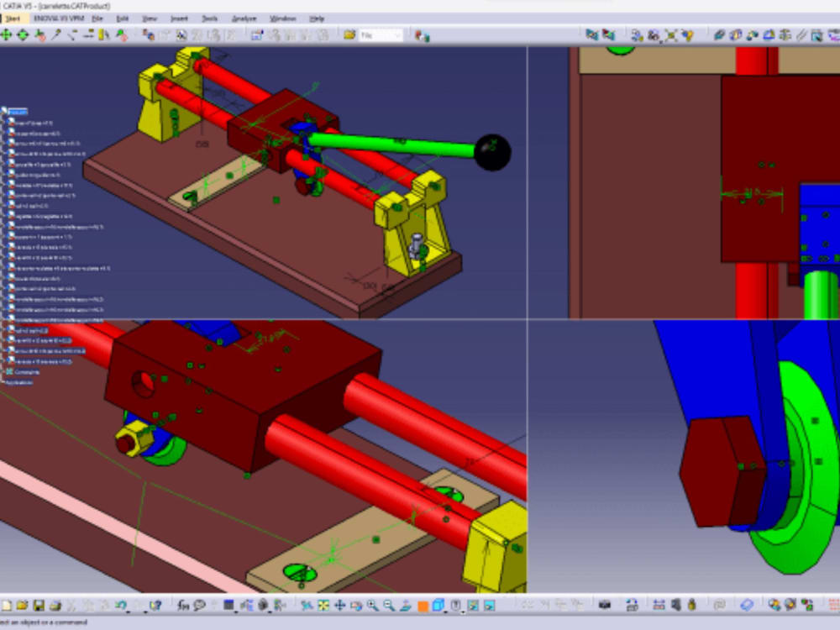Toggle Shading with Edges render style

pos(437,604)
